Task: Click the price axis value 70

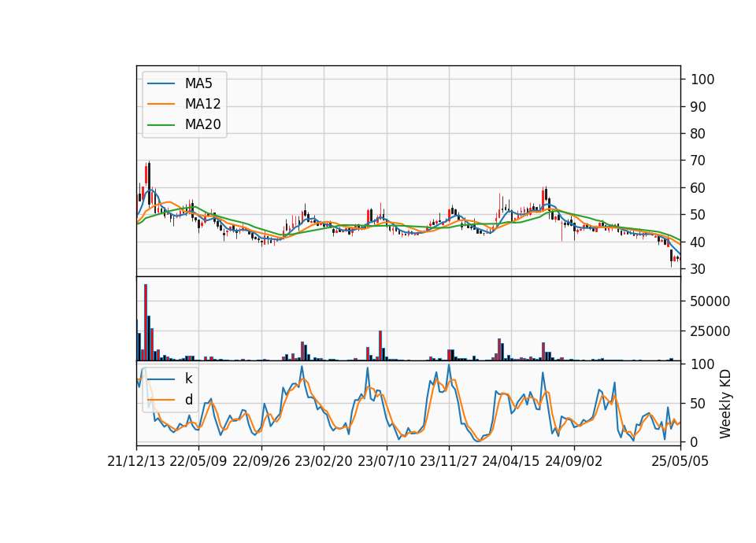Action: (699, 161)
